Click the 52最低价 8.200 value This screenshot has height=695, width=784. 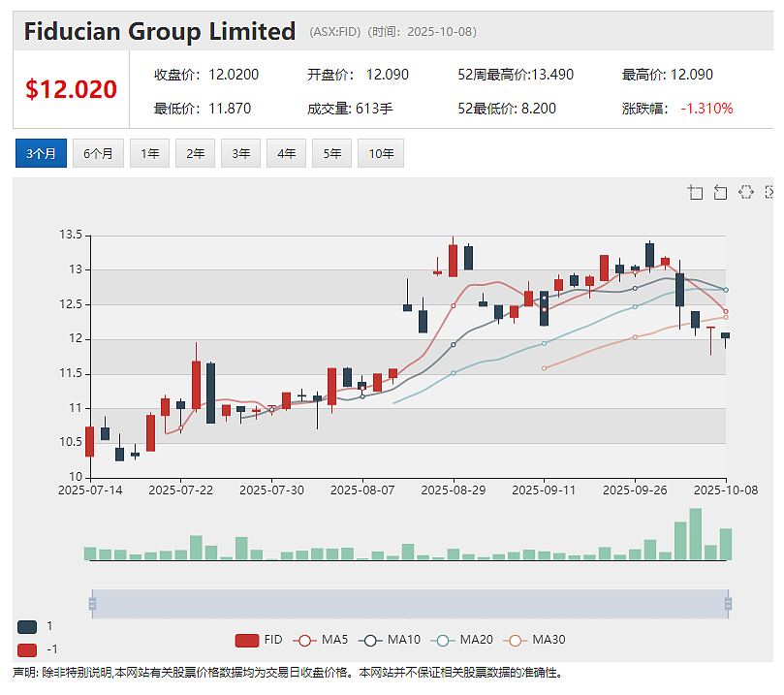[x=539, y=109]
